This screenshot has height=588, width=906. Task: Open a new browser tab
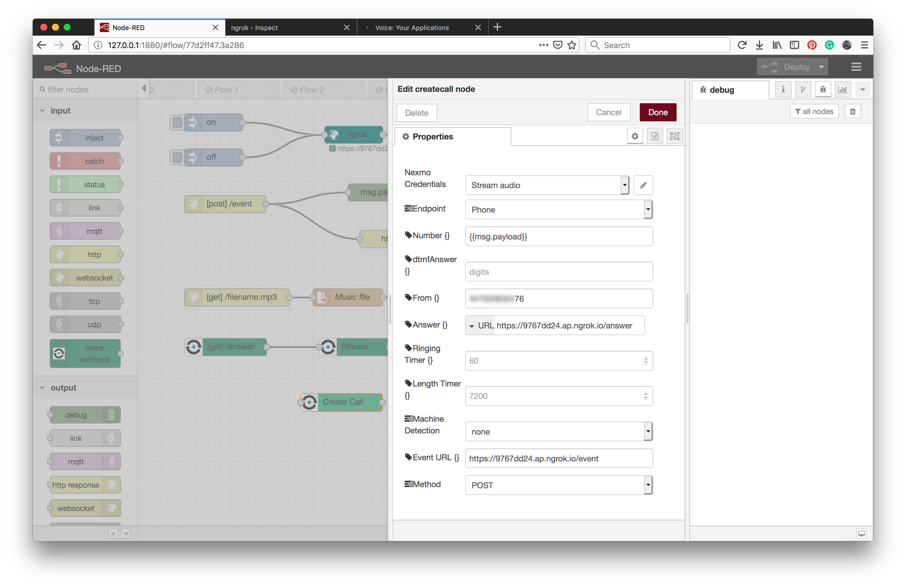[x=497, y=27]
